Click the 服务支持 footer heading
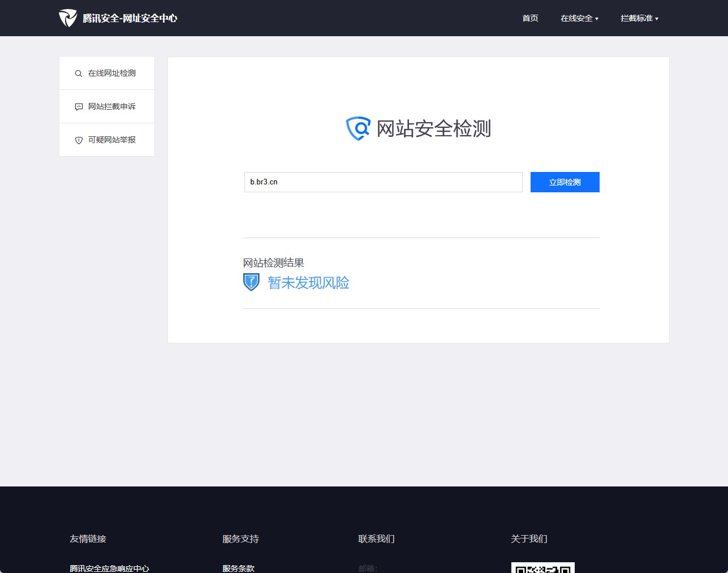728x573 pixels. pos(240,538)
